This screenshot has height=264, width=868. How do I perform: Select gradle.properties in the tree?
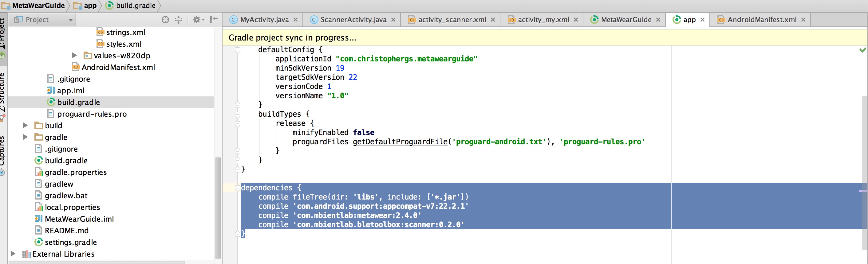(76, 172)
